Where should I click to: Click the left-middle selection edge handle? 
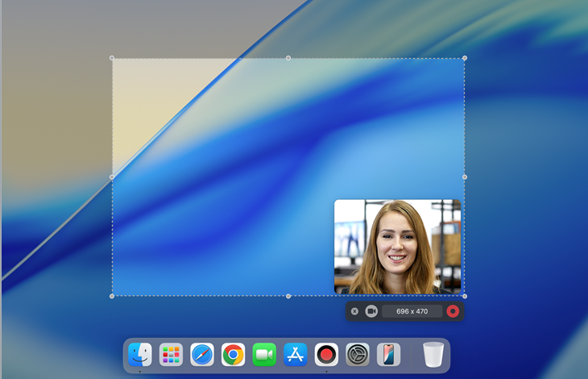coord(112,177)
